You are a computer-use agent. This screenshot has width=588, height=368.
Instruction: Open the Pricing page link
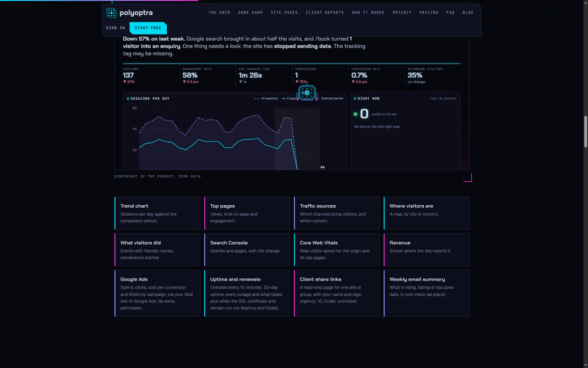coord(429,12)
